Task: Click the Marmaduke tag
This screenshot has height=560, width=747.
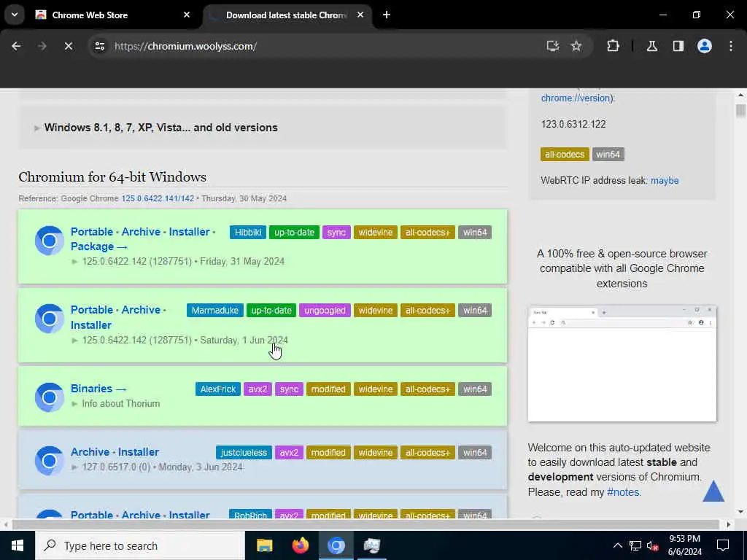Action: pos(215,311)
